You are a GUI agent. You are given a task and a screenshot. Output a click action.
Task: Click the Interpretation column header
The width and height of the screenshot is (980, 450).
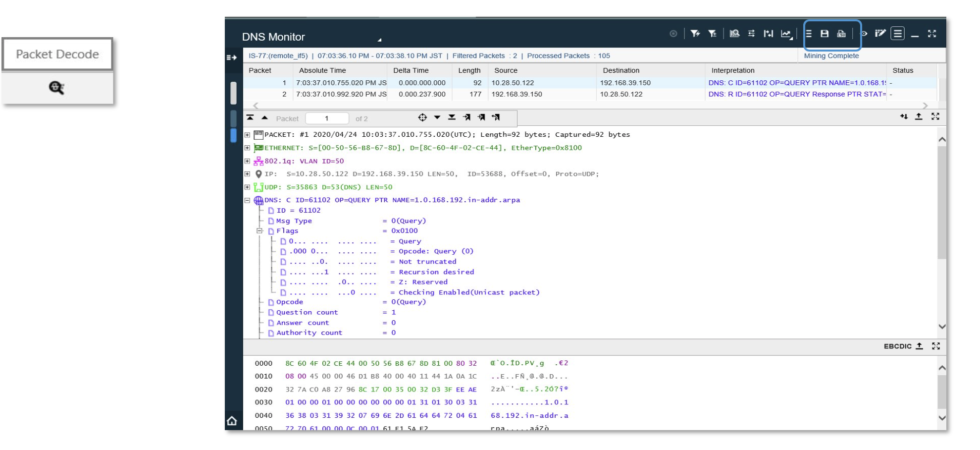point(733,70)
